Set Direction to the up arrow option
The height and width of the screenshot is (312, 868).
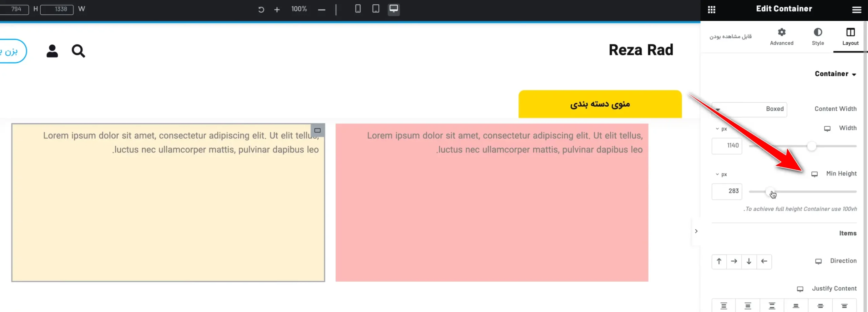719,261
